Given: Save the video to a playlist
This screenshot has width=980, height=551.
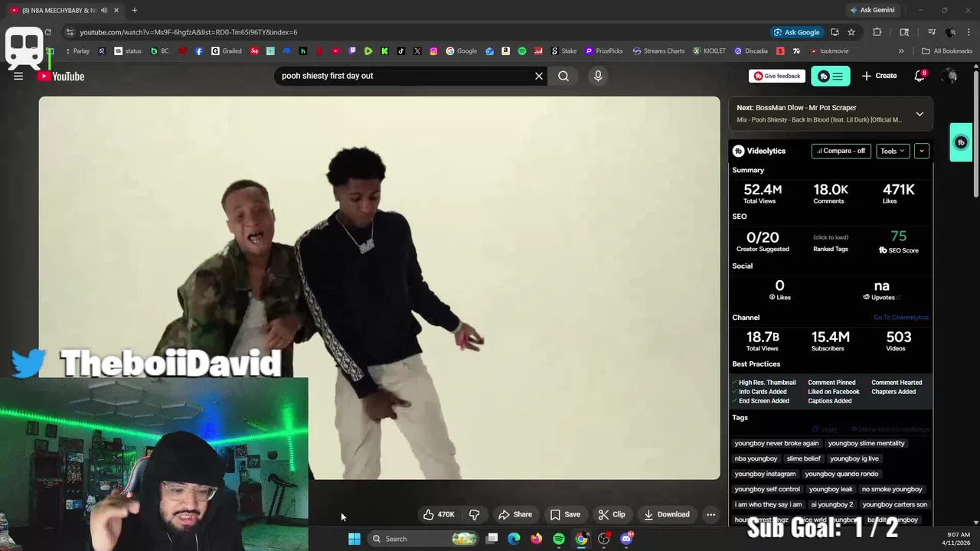Looking at the screenshot, I should pyautogui.click(x=565, y=514).
